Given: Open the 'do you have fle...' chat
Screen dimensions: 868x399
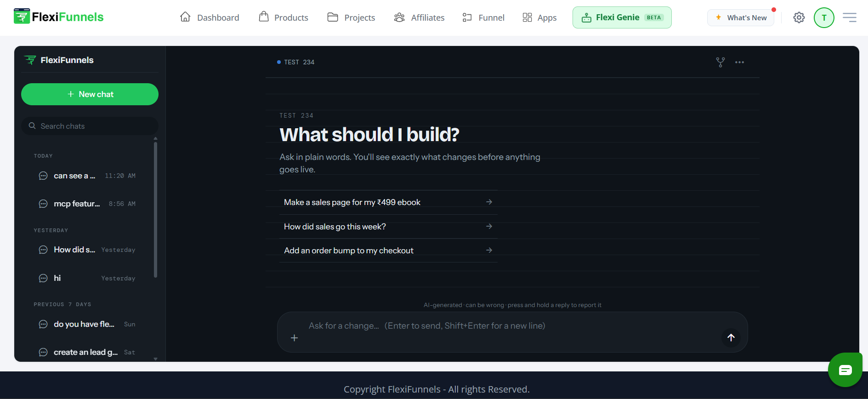Looking at the screenshot, I should (x=87, y=324).
